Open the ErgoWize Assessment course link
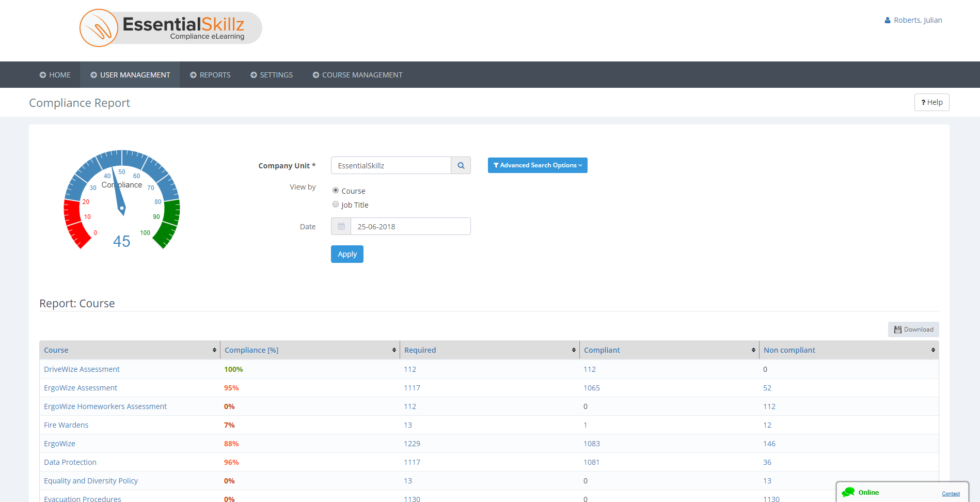 (x=81, y=388)
